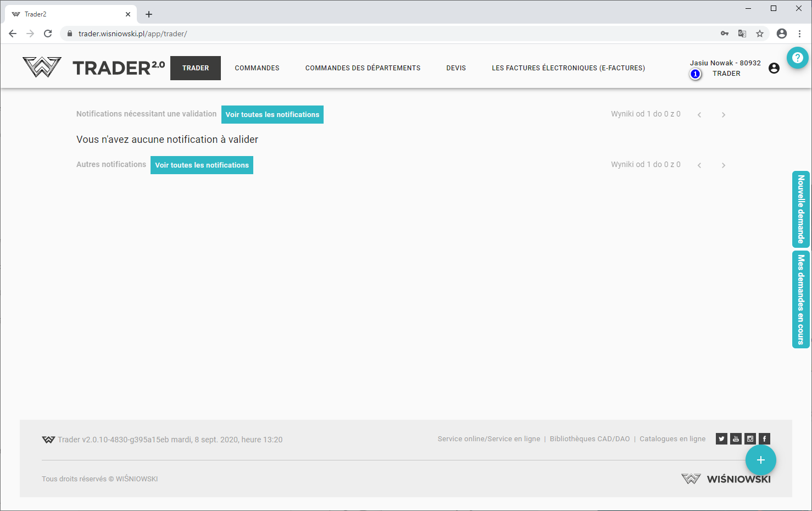Open the Twitter social icon in footer
The width and height of the screenshot is (812, 511).
(x=721, y=438)
